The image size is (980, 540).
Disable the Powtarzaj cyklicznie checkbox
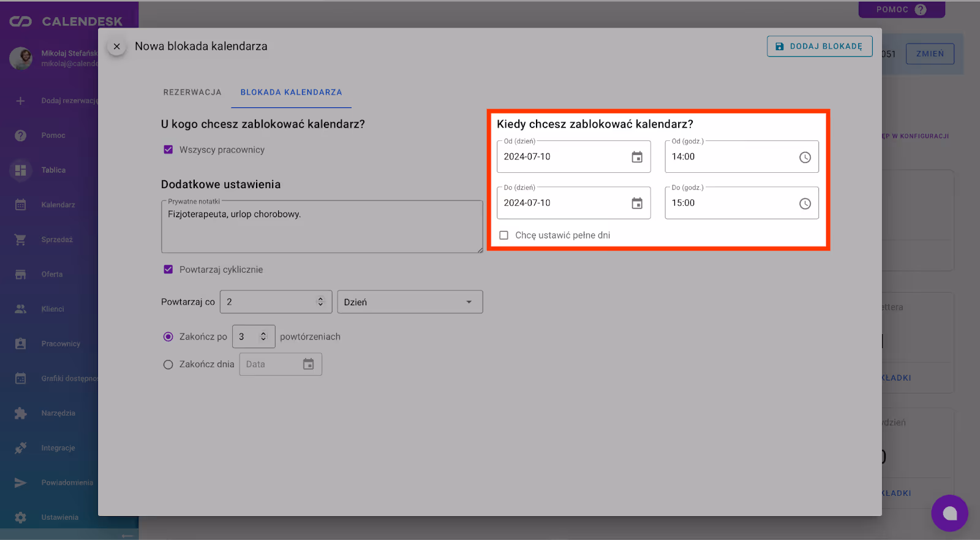[168, 270]
